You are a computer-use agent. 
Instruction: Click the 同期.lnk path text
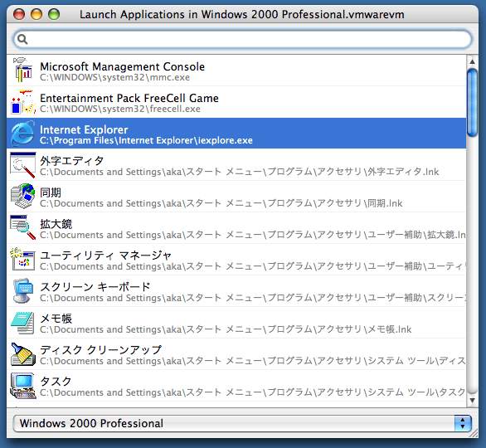pos(221,203)
